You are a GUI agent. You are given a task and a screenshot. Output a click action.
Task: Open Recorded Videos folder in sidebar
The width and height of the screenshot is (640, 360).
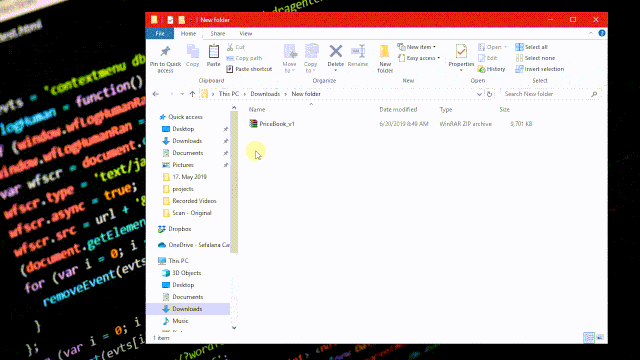point(189,201)
